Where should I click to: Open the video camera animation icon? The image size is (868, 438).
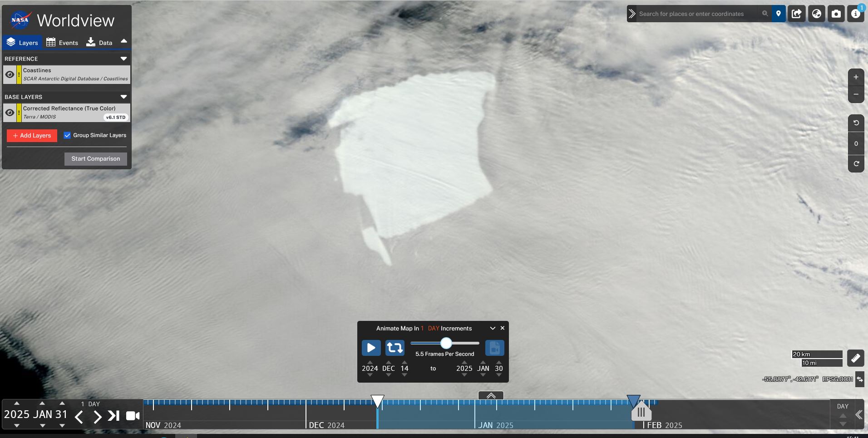132,415
